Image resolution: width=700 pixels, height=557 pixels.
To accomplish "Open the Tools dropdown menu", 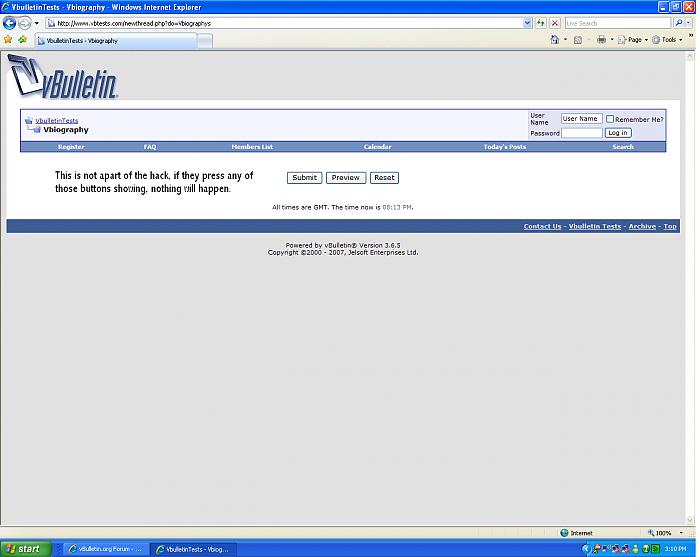I will click(667, 40).
